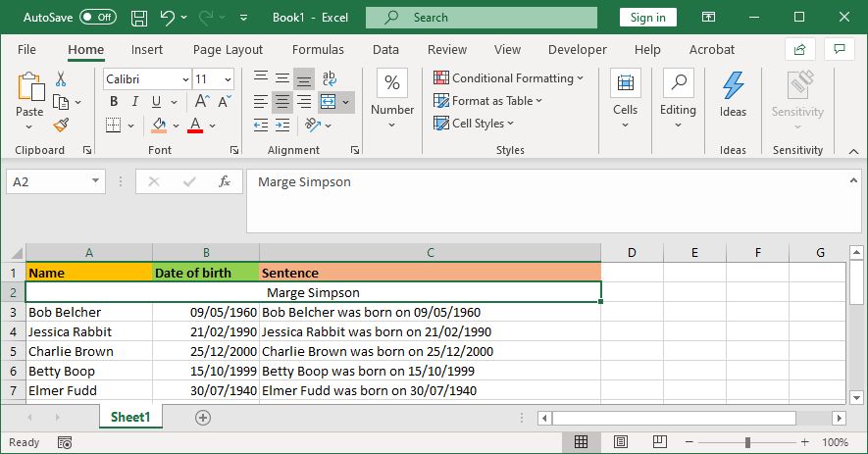
Task: Toggle Bold formatting
Action: [114, 101]
